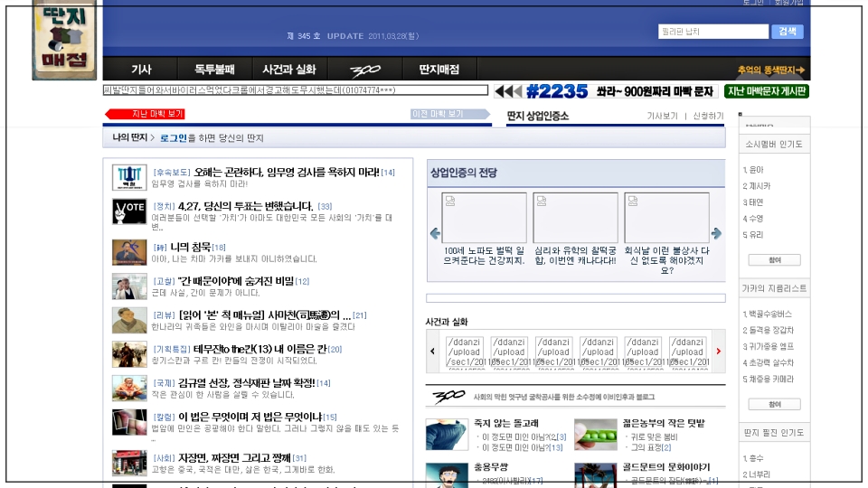The image size is (868, 488).
Task: Click the 검색 search button
Action: pos(788,32)
